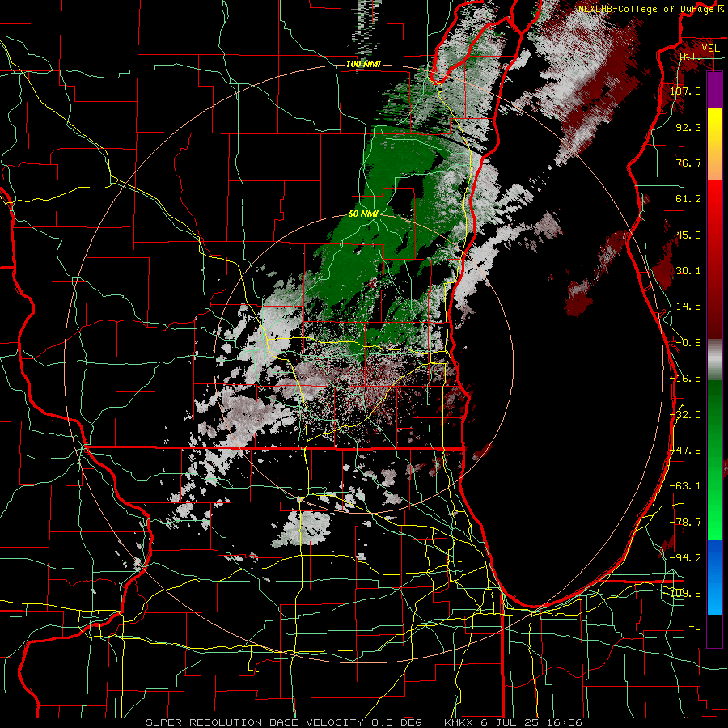Click the yellow-orange segment of the color bar
The image size is (728, 728).
714,144
